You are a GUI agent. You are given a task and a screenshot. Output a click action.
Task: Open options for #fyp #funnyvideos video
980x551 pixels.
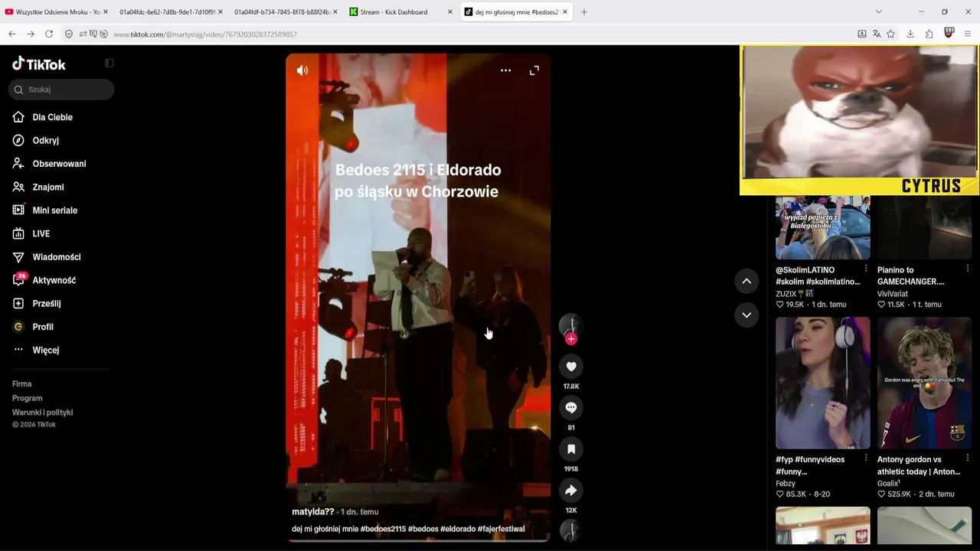pos(866,459)
